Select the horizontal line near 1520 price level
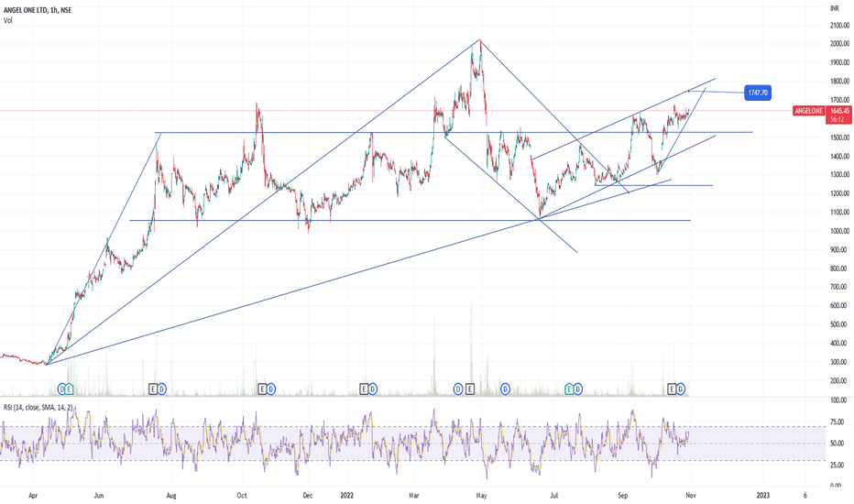This screenshot has width=854, height=504. pos(454,132)
